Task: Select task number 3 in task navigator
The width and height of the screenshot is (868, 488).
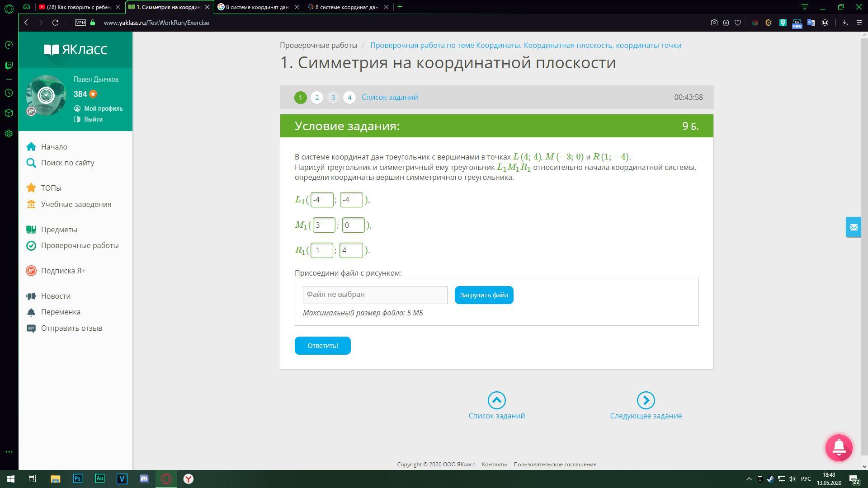Action: pos(333,98)
